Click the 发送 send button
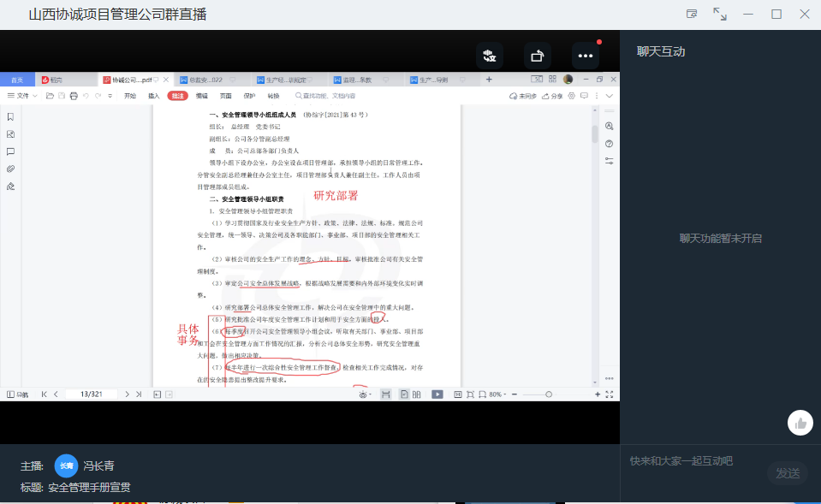Image resolution: width=821 pixels, height=504 pixels. [787, 473]
